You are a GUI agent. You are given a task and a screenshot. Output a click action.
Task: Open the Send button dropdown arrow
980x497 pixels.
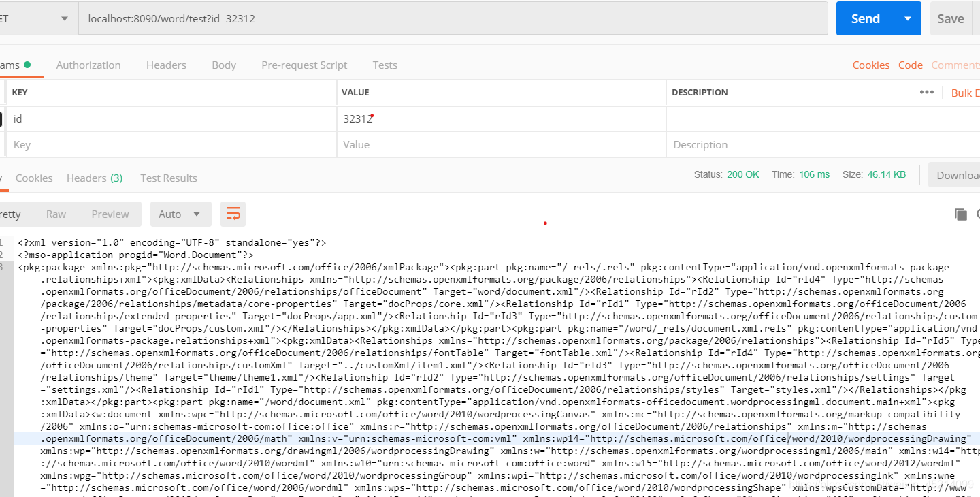tap(908, 18)
